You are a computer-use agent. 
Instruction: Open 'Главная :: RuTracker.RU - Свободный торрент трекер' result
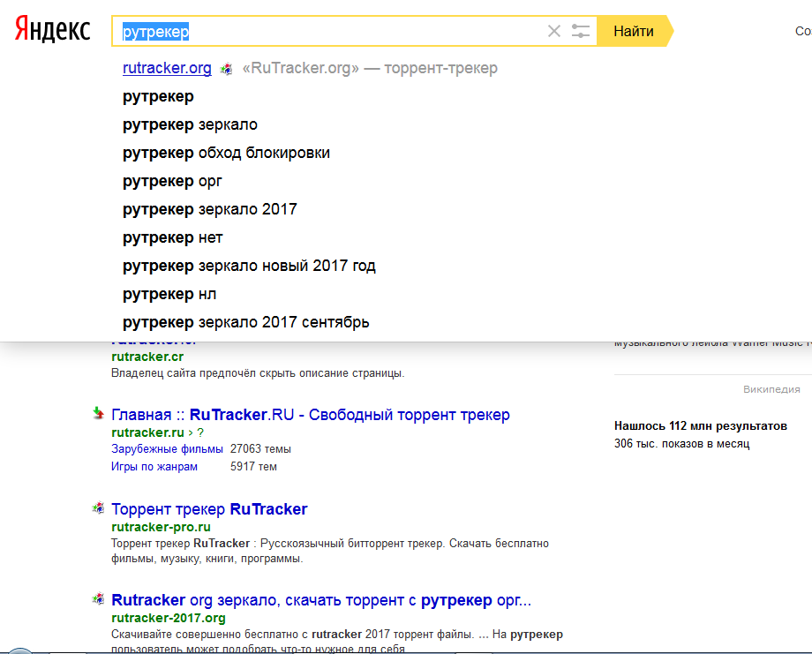(311, 414)
